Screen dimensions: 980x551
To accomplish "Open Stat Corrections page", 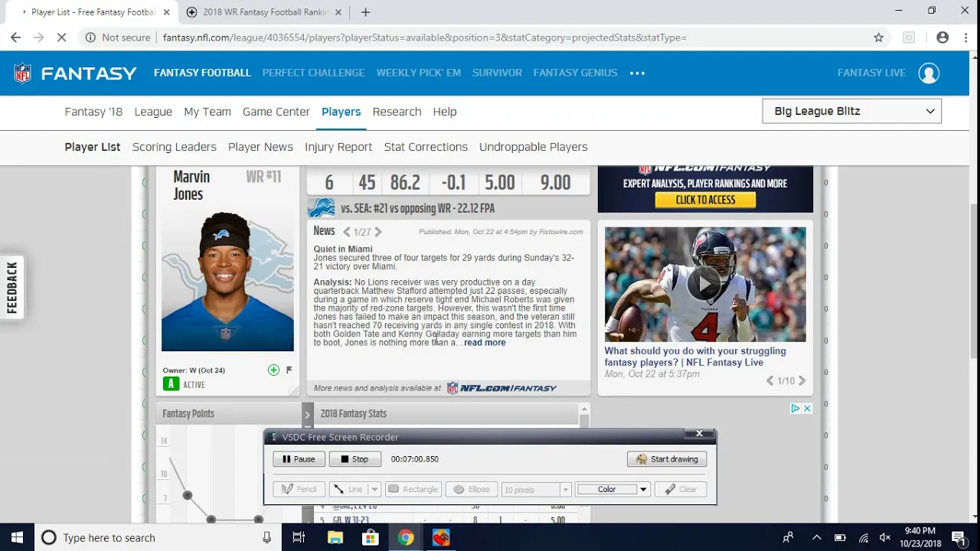I will [426, 147].
